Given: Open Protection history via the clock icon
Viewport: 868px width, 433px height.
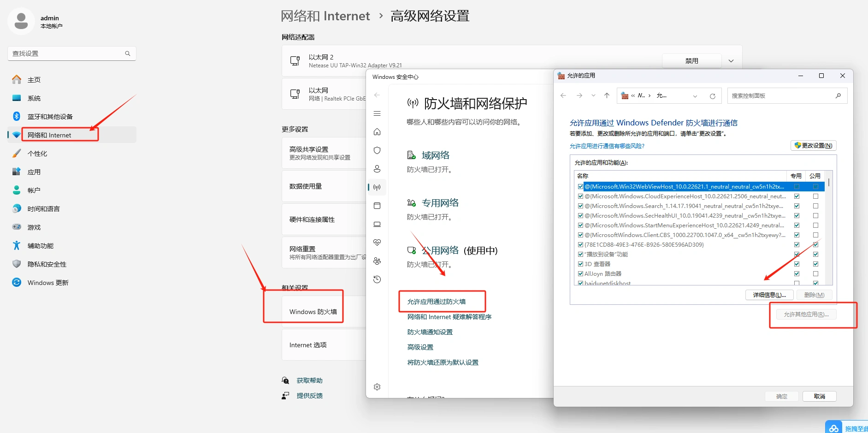Looking at the screenshot, I should [x=377, y=279].
